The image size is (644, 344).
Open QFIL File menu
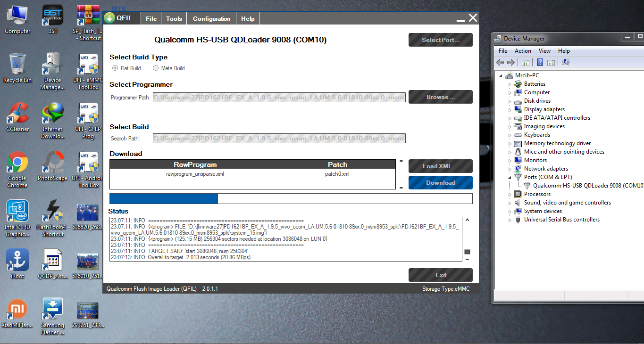tap(151, 19)
